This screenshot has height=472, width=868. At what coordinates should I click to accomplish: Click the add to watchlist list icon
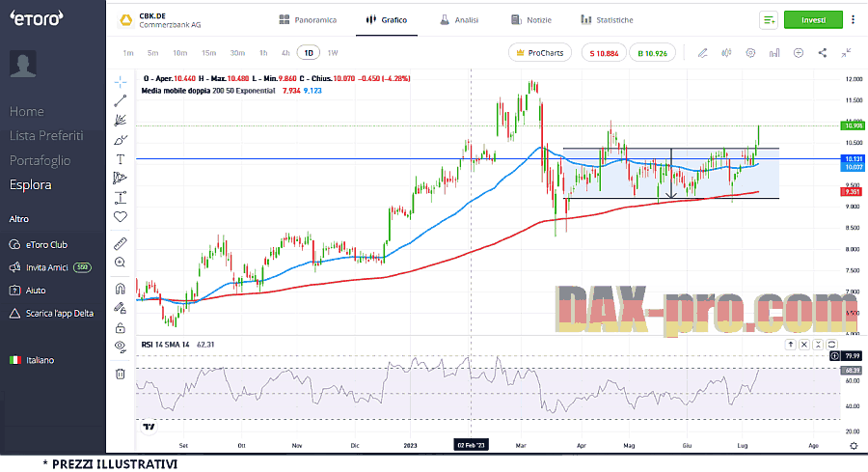tap(769, 20)
